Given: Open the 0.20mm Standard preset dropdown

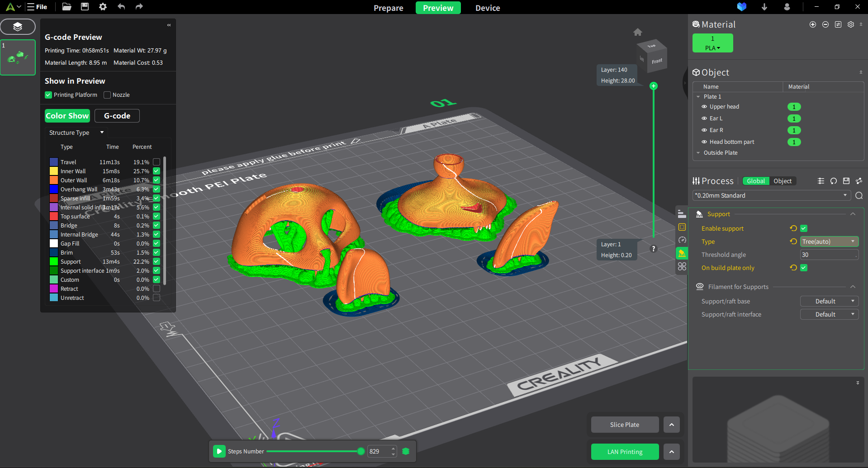Looking at the screenshot, I should coord(772,195).
